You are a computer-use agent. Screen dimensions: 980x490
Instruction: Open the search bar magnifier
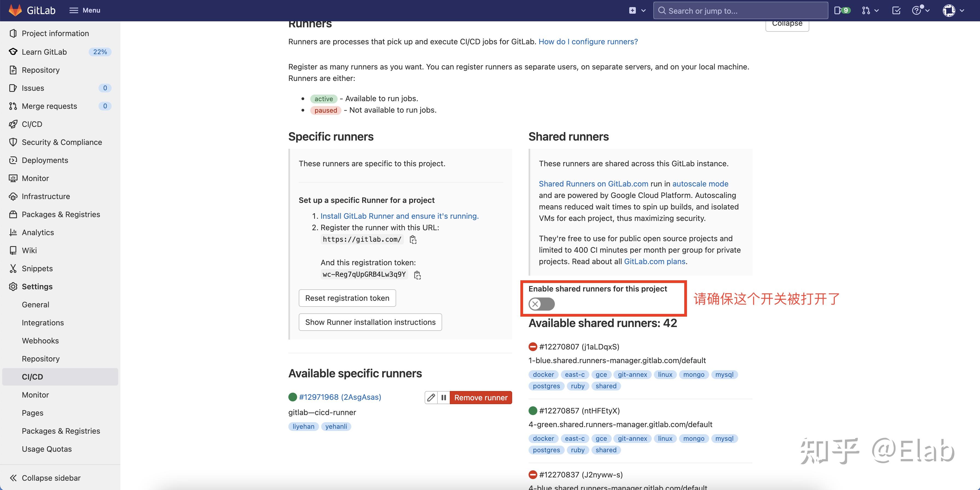(x=662, y=10)
